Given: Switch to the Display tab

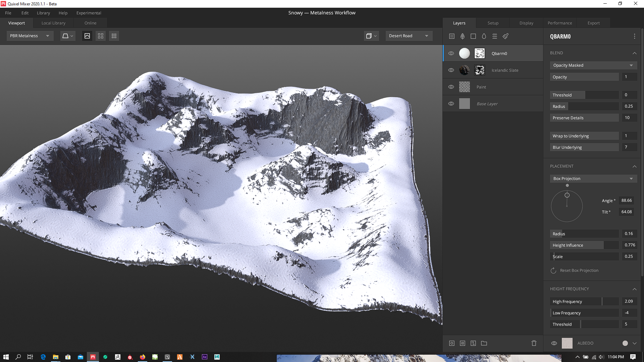Looking at the screenshot, I should 526,23.
